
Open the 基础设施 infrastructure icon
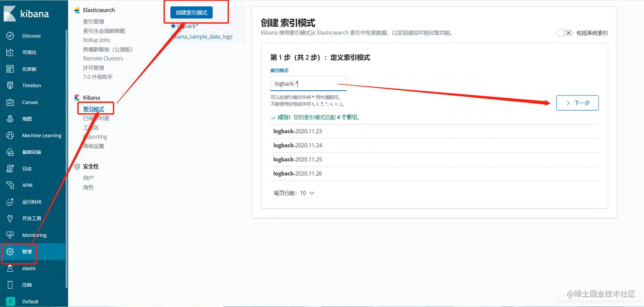10,152
